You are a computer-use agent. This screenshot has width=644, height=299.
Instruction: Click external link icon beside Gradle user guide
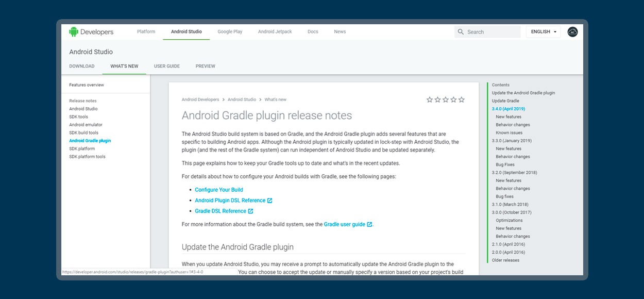(x=369, y=225)
